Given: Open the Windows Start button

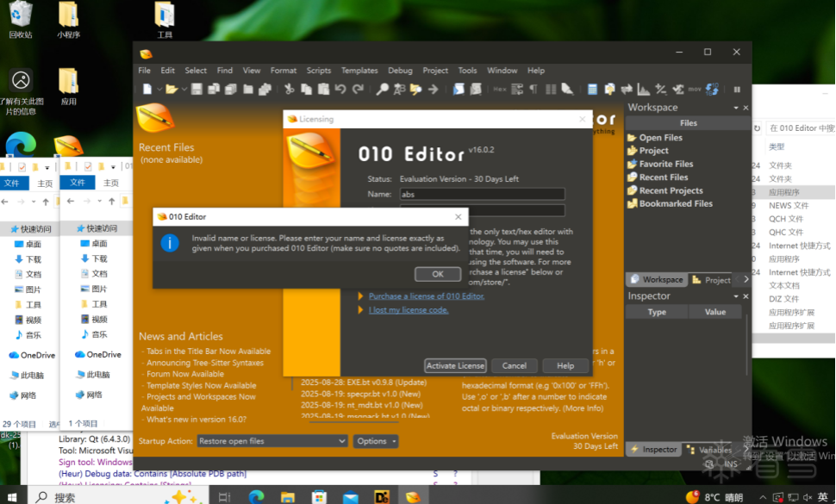Looking at the screenshot, I should pyautogui.click(x=12, y=497).
